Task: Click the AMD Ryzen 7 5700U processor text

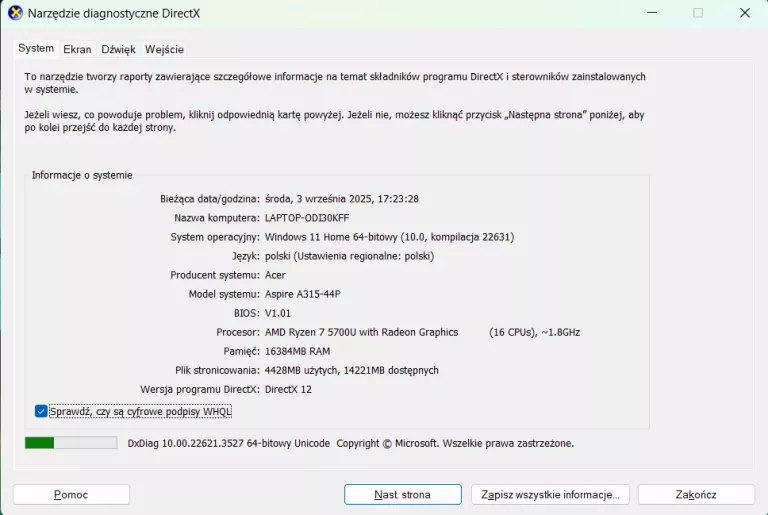Action: (x=361, y=332)
